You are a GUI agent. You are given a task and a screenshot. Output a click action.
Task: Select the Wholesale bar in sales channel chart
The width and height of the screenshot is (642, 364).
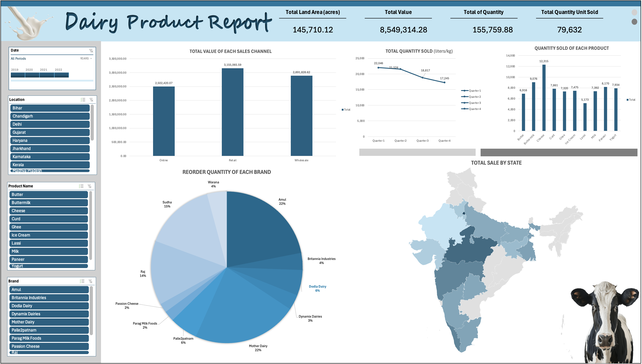tap(301, 116)
